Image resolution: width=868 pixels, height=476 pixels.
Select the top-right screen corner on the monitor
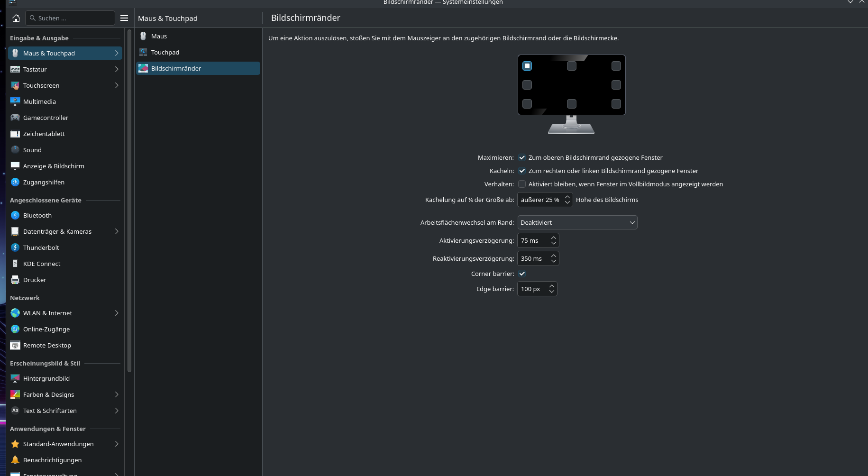tap(616, 66)
